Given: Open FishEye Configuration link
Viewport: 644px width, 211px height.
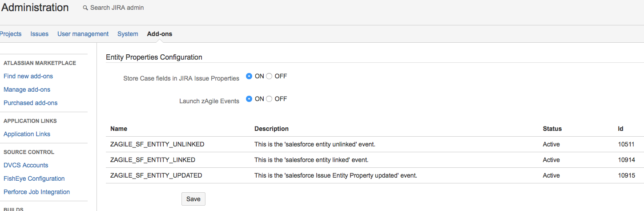Looking at the screenshot, I should 34,179.
